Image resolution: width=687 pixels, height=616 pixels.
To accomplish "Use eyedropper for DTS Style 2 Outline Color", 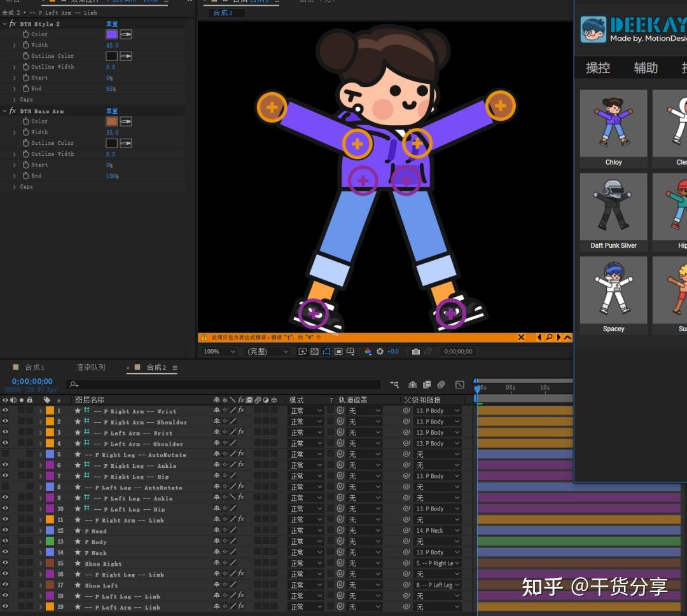I will pos(126,56).
